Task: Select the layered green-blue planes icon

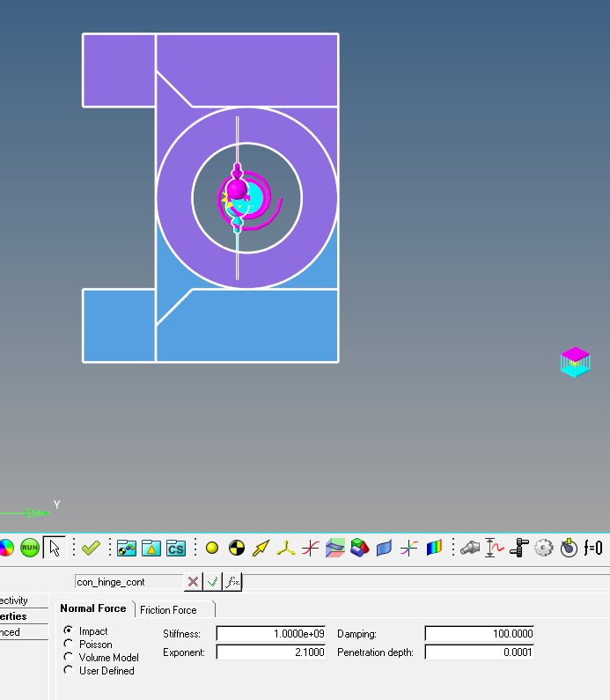Action: [x=335, y=548]
